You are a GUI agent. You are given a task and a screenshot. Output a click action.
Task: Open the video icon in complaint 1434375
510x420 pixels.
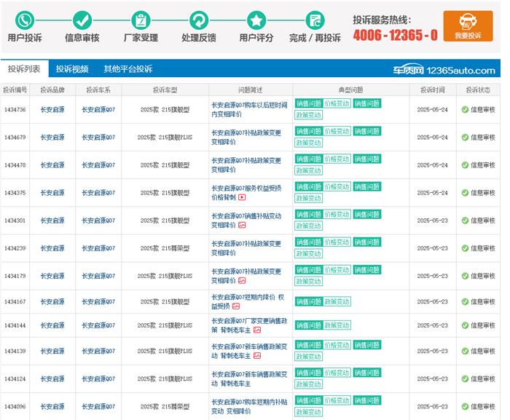[242, 197]
